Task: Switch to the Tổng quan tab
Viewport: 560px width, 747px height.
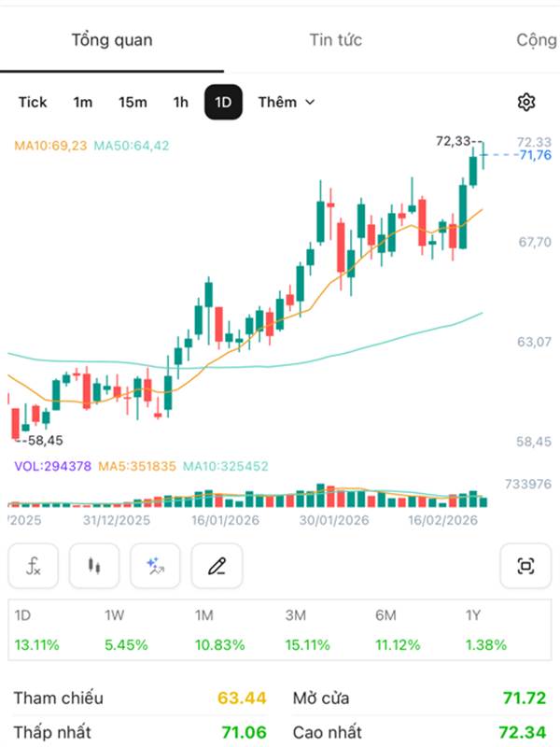Action: tap(112, 40)
